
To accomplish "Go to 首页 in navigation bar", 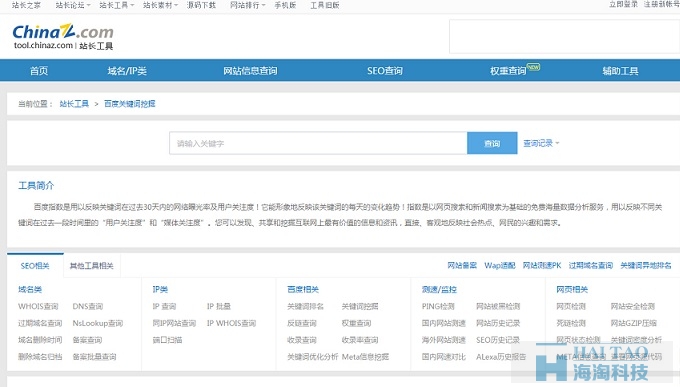I will 39,71.
